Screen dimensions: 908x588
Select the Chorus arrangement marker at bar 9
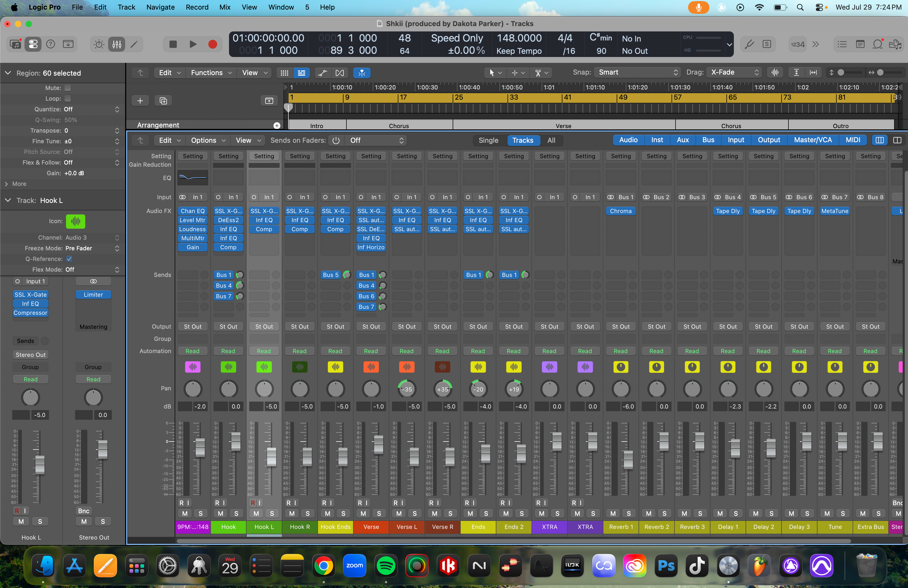click(x=399, y=126)
